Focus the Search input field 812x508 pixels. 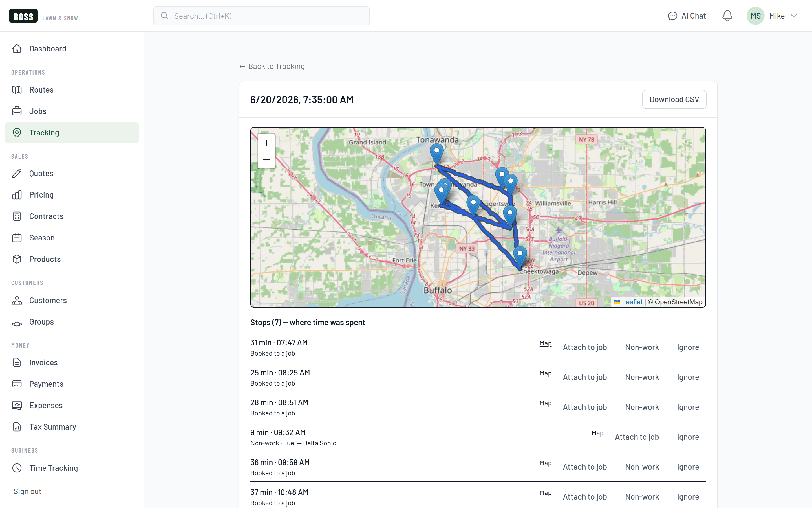point(261,16)
